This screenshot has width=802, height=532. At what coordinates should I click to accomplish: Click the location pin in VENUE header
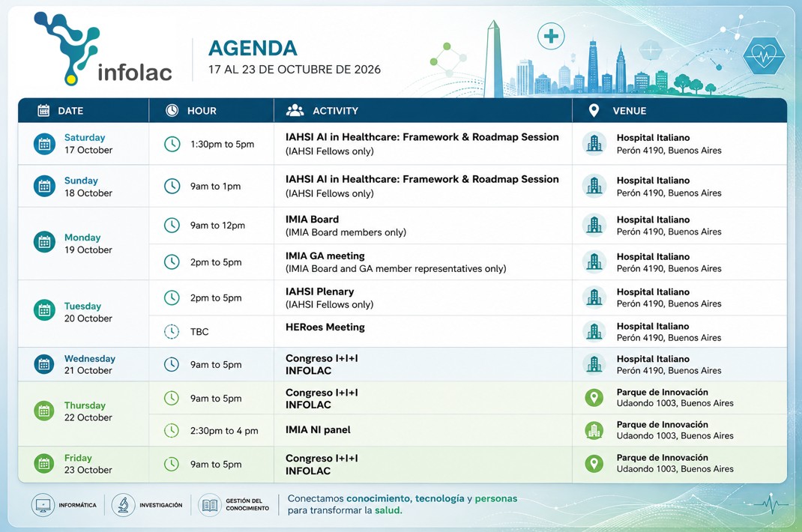(x=594, y=110)
